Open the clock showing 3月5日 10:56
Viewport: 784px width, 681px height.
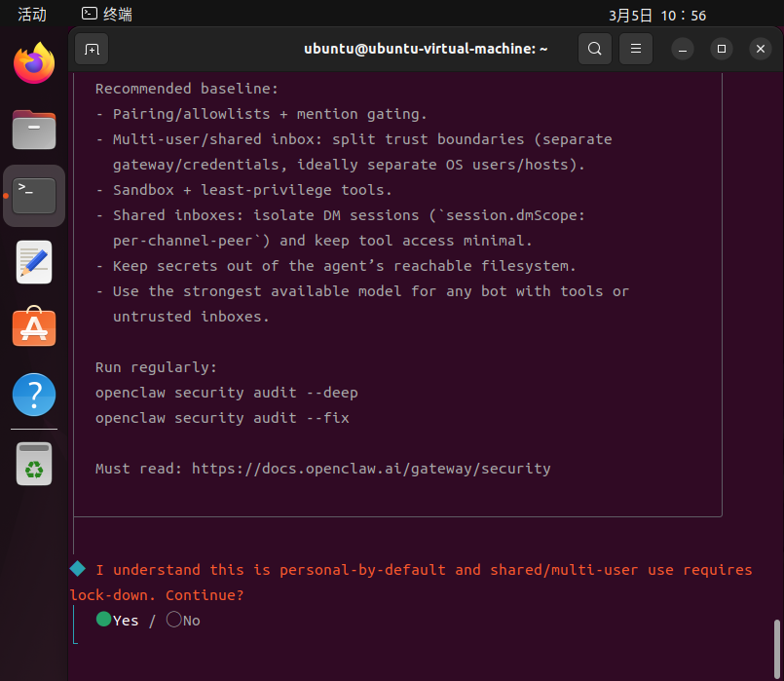pos(657,15)
